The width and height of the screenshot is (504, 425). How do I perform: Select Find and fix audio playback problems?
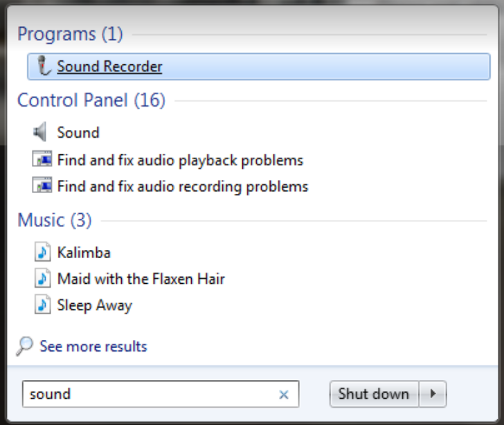point(180,160)
